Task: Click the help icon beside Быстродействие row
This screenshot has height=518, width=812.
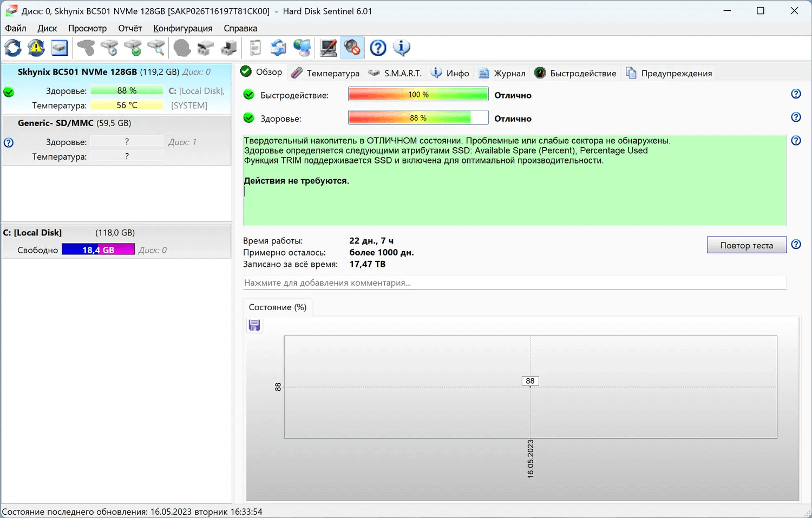Action: [796, 94]
